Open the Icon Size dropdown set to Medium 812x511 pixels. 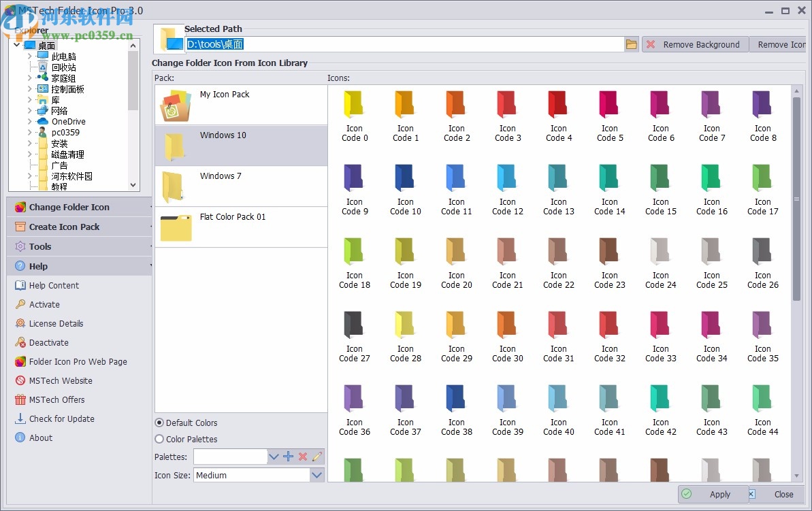tap(258, 474)
